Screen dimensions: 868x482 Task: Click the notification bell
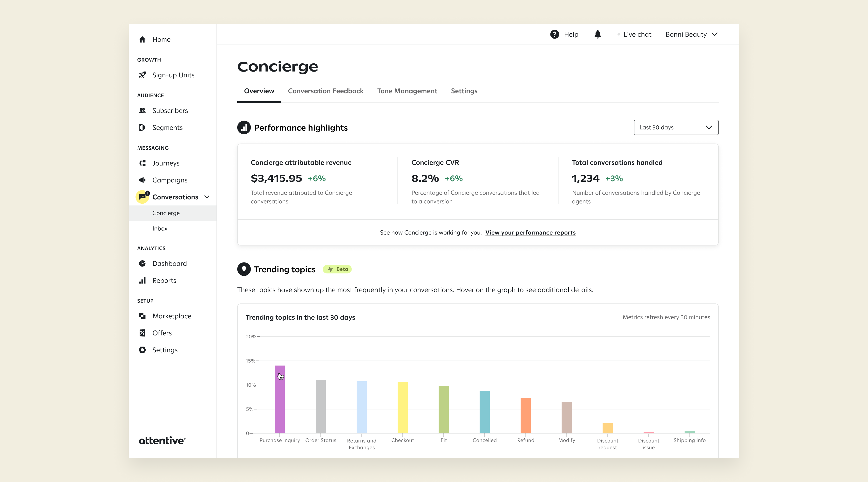pyautogui.click(x=598, y=34)
